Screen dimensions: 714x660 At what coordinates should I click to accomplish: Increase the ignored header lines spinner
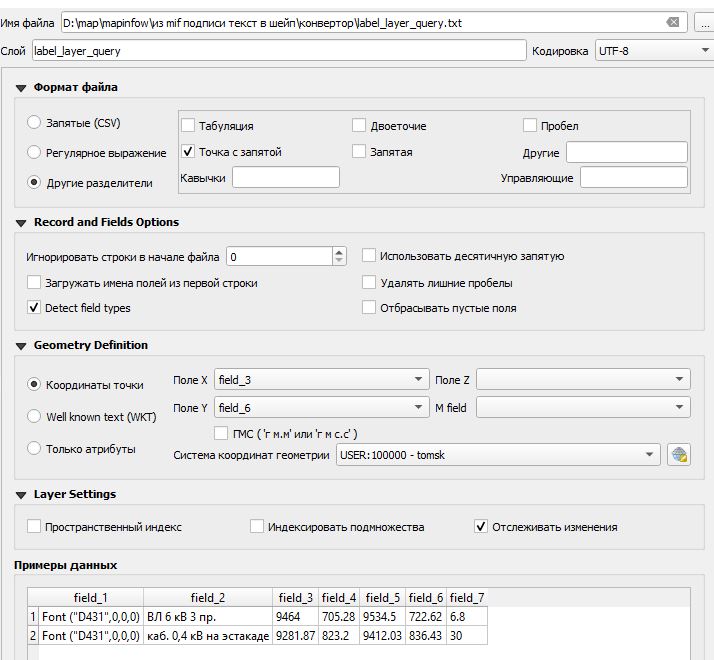[x=339, y=252]
